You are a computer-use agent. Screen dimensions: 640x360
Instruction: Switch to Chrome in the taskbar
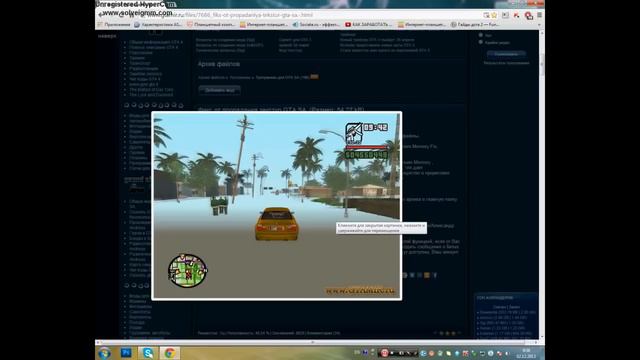tap(170, 353)
